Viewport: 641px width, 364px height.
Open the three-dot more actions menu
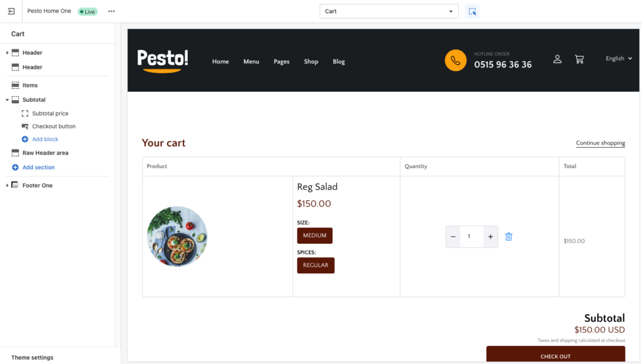[x=111, y=11]
